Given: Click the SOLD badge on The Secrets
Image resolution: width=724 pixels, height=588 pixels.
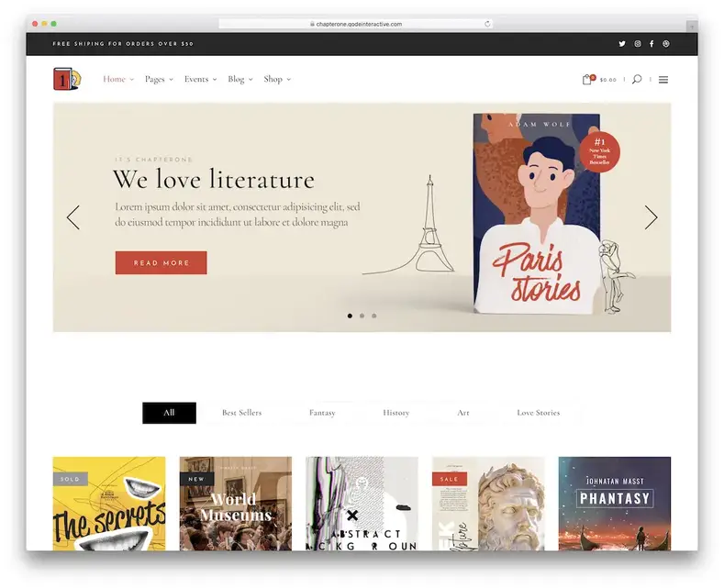Looking at the screenshot, I should (70, 479).
